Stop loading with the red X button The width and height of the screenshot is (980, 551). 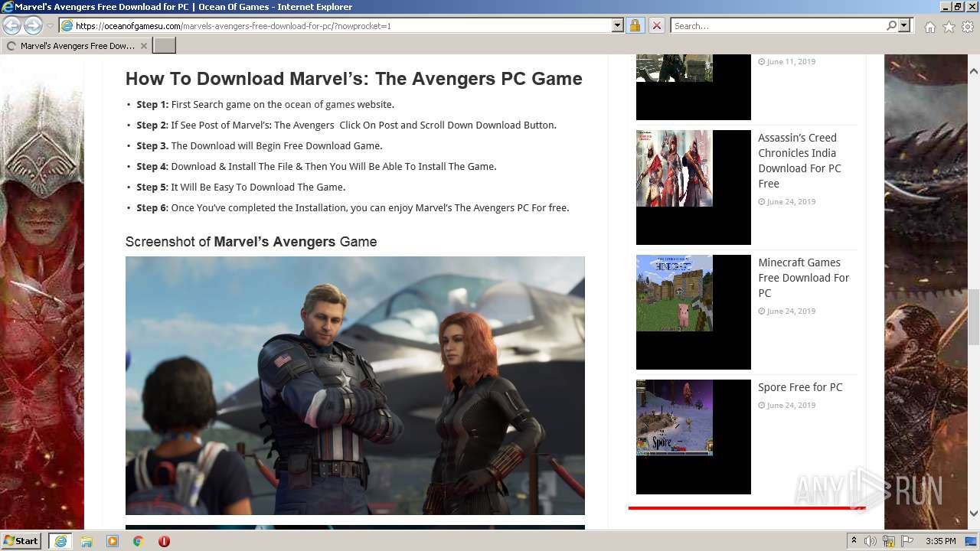click(x=656, y=26)
